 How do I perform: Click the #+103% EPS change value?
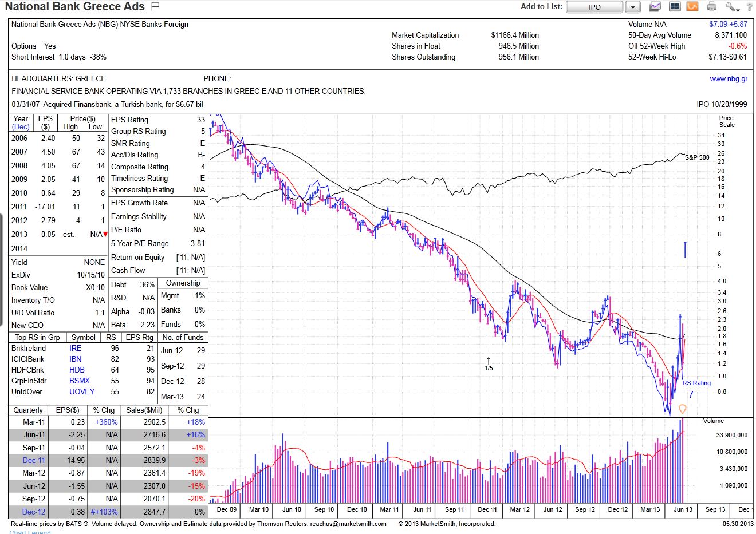[x=104, y=512]
